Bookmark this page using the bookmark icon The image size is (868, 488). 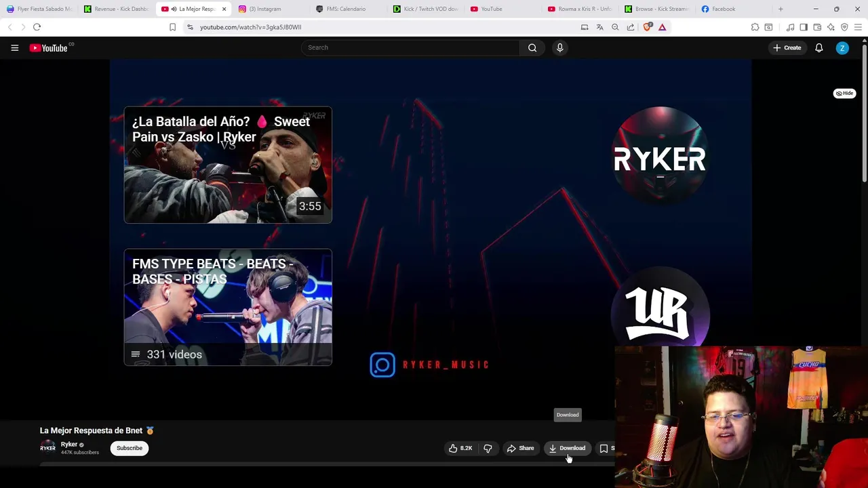point(172,27)
